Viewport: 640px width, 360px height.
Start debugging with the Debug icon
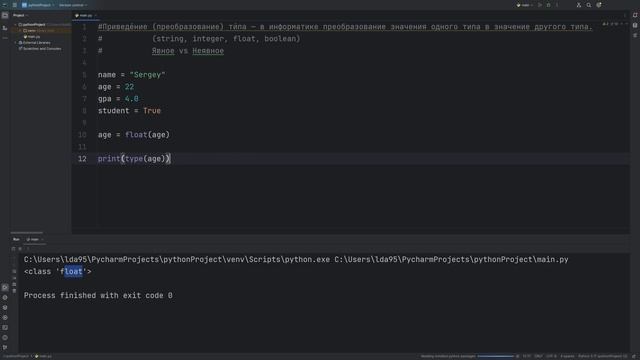point(549,5)
